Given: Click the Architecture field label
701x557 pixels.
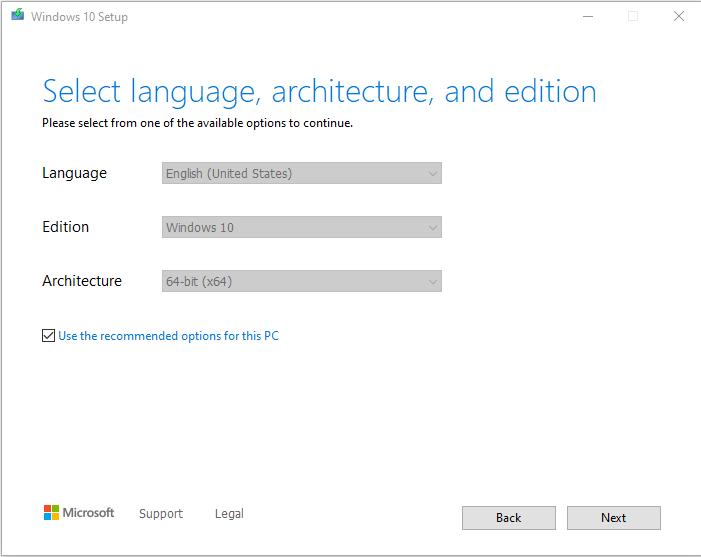Looking at the screenshot, I should tap(82, 281).
